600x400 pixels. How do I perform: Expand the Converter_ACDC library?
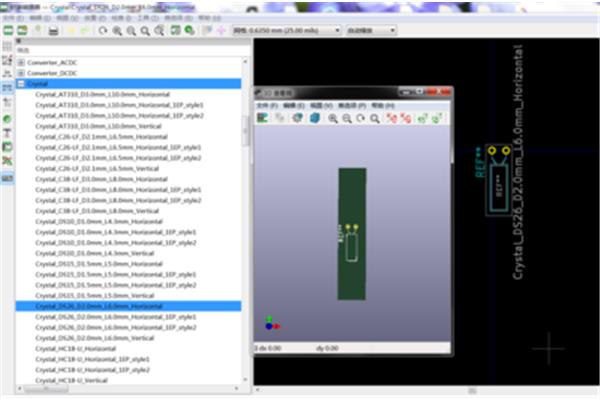(x=21, y=62)
